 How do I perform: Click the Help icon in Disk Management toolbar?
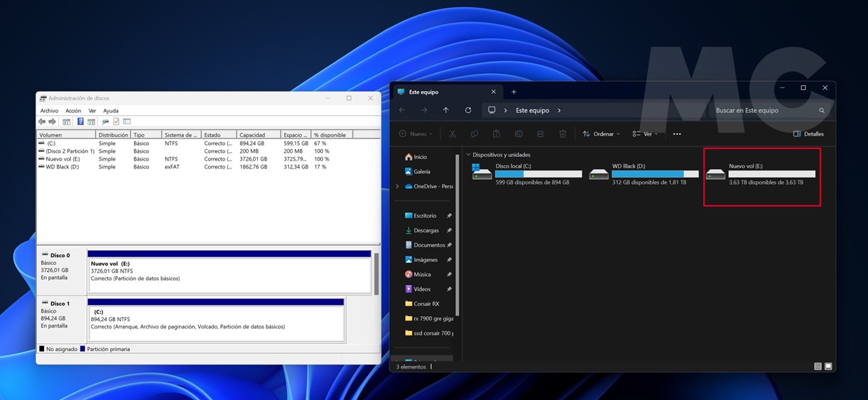(80, 122)
